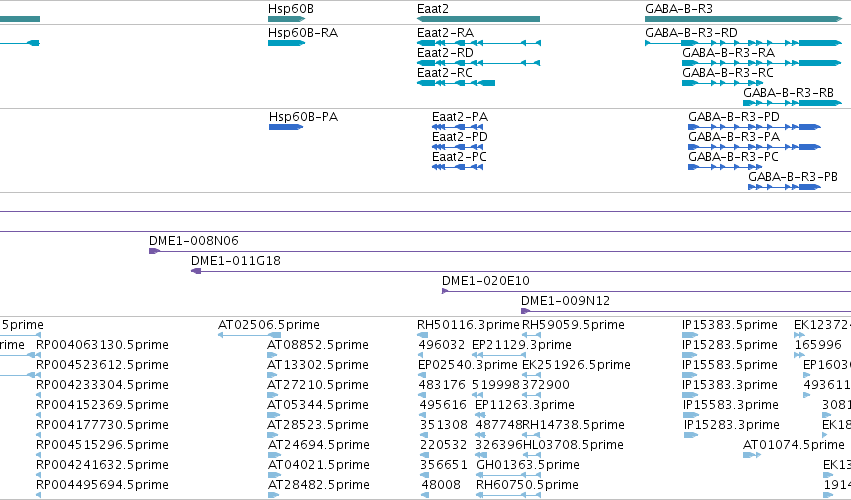Select the RP004063130.5prime EST label

[102, 345]
